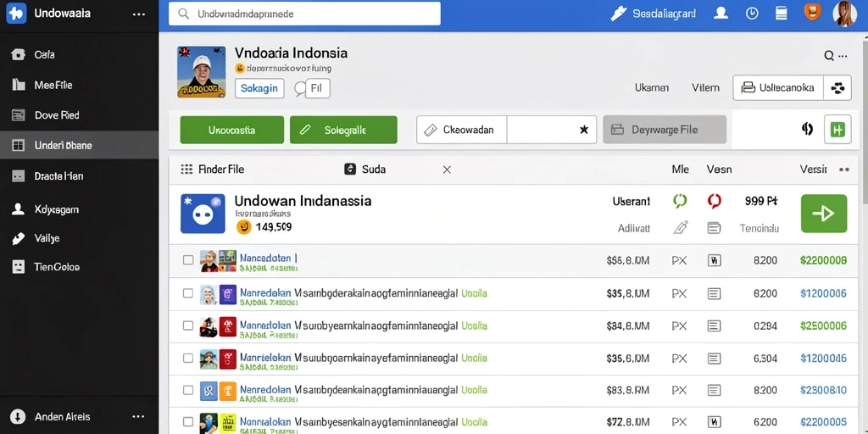
Task: Open the document list icon in header
Action: [781, 14]
